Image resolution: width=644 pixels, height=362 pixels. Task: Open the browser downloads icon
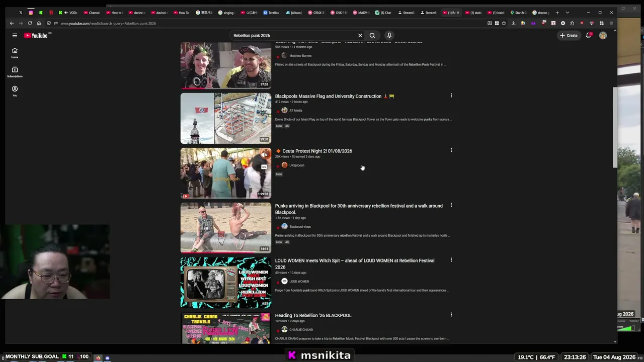513,23
